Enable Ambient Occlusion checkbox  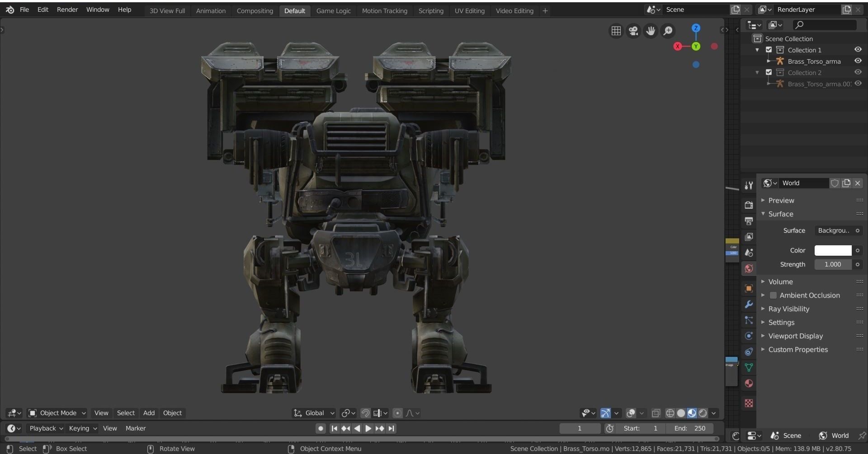pos(773,295)
